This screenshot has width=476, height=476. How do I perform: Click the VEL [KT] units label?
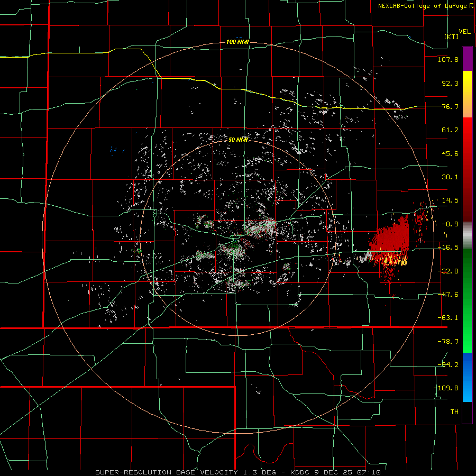[x=457, y=34]
